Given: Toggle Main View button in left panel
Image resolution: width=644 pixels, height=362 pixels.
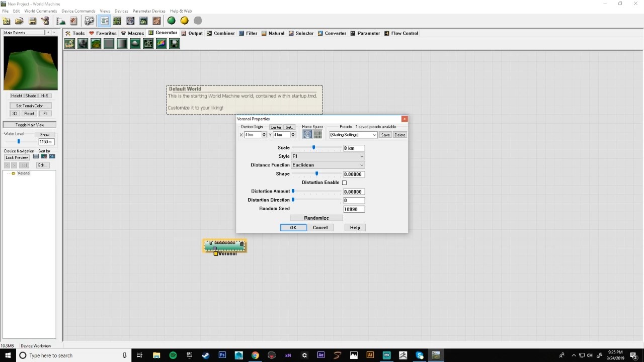Looking at the screenshot, I should pyautogui.click(x=30, y=125).
